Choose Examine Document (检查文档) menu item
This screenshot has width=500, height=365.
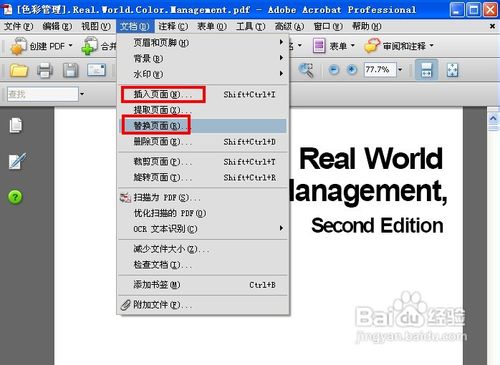tap(202, 265)
